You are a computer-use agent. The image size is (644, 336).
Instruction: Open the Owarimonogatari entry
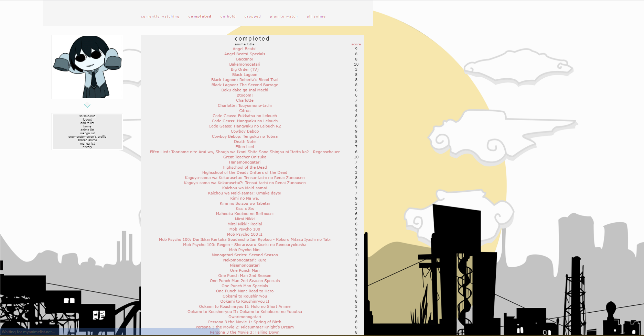(245, 317)
